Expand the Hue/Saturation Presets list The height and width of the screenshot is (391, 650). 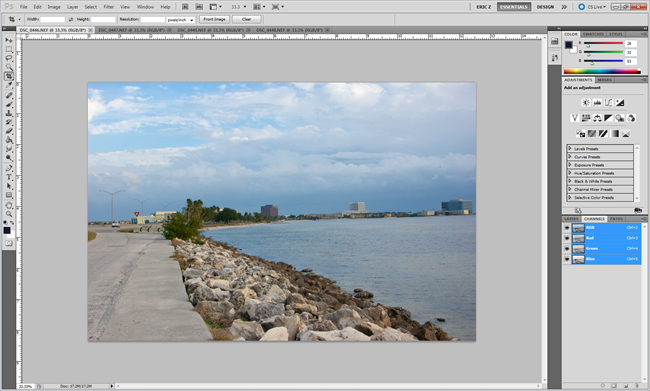click(570, 173)
